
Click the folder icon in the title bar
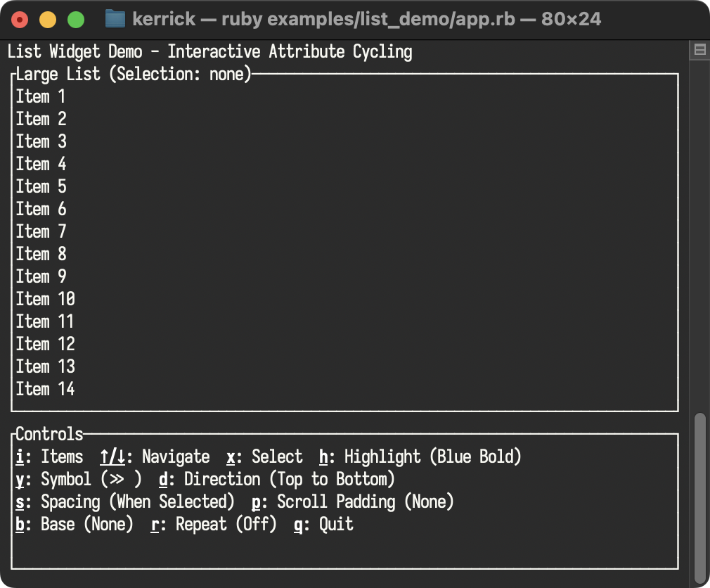pyautogui.click(x=115, y=19)
